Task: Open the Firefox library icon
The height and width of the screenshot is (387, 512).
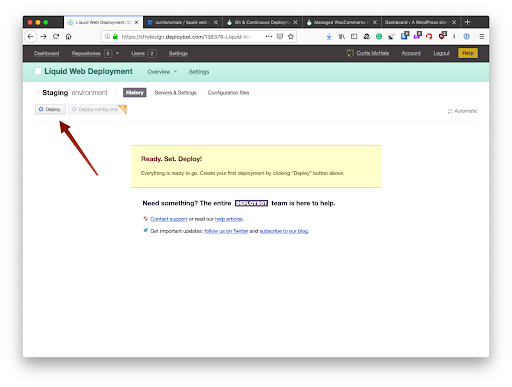Action: click(x=342, y=37)
